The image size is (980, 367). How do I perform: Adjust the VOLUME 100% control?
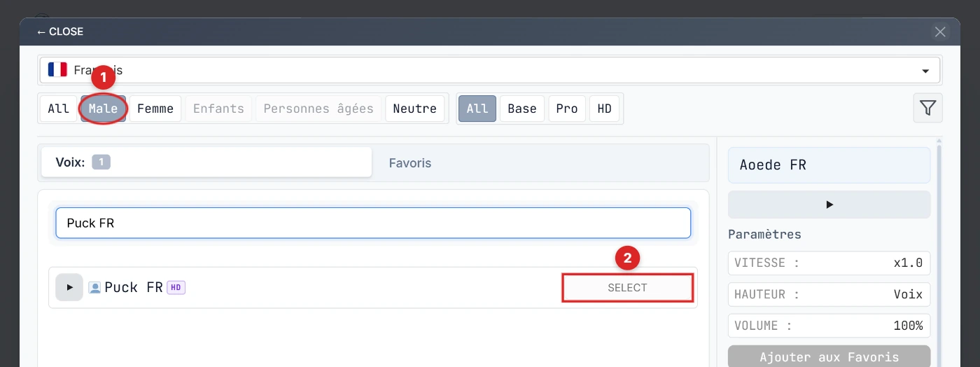[x=829, y=326]
